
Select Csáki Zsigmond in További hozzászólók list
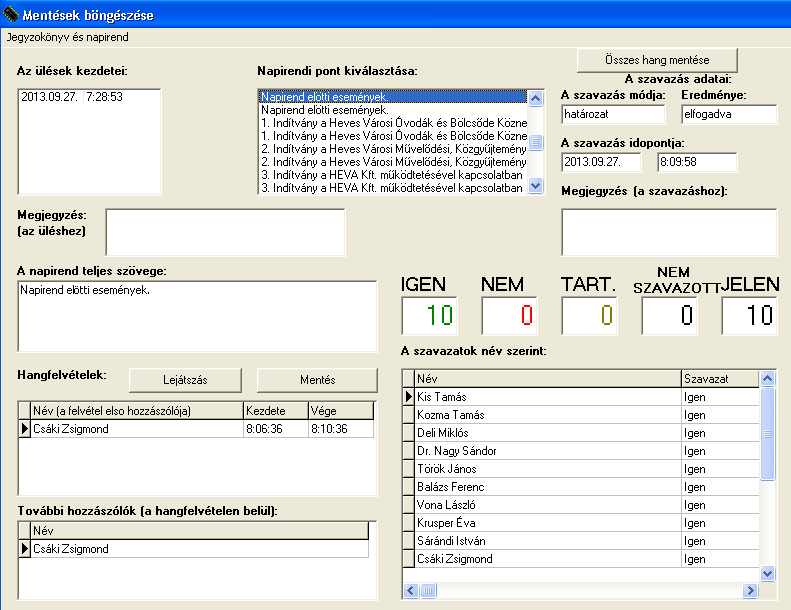tap(194, 549)
